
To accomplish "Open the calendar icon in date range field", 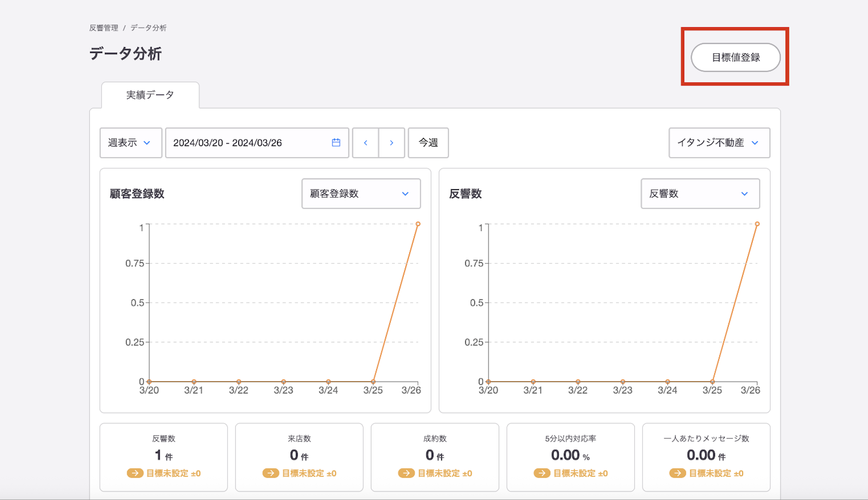I will (x=336, y=142).
